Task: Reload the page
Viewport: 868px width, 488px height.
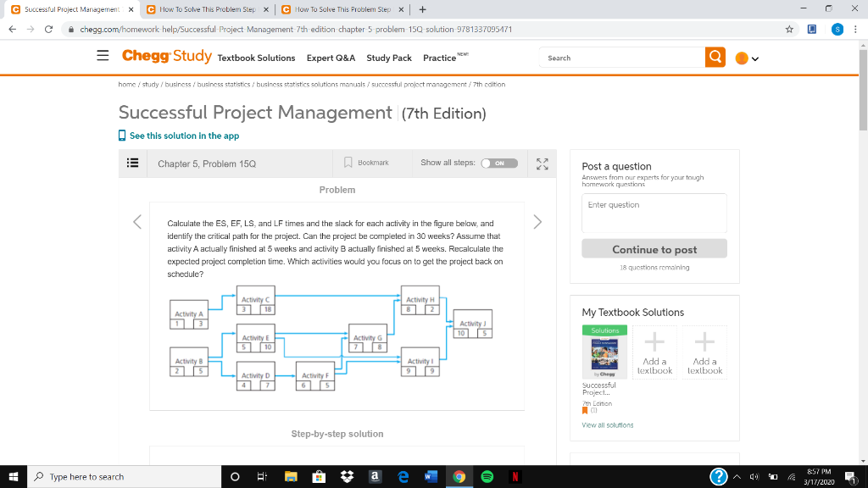Action: click(x=48, y=30)
